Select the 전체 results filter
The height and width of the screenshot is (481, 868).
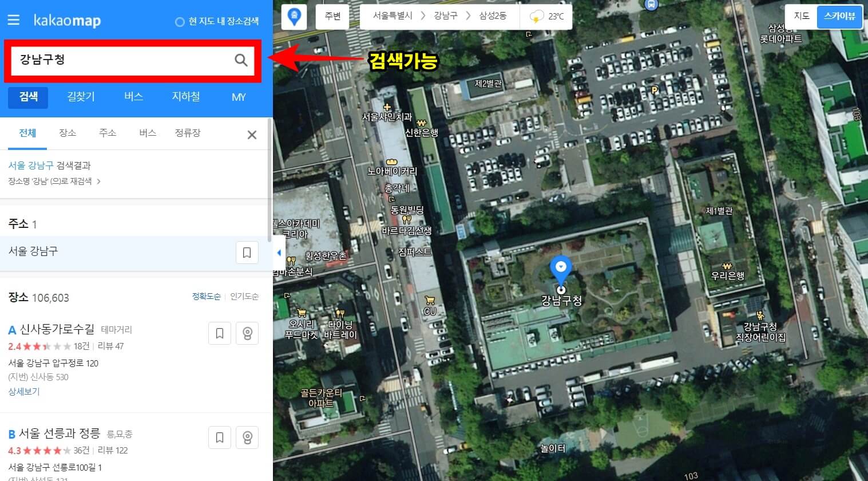click(27, 133)
